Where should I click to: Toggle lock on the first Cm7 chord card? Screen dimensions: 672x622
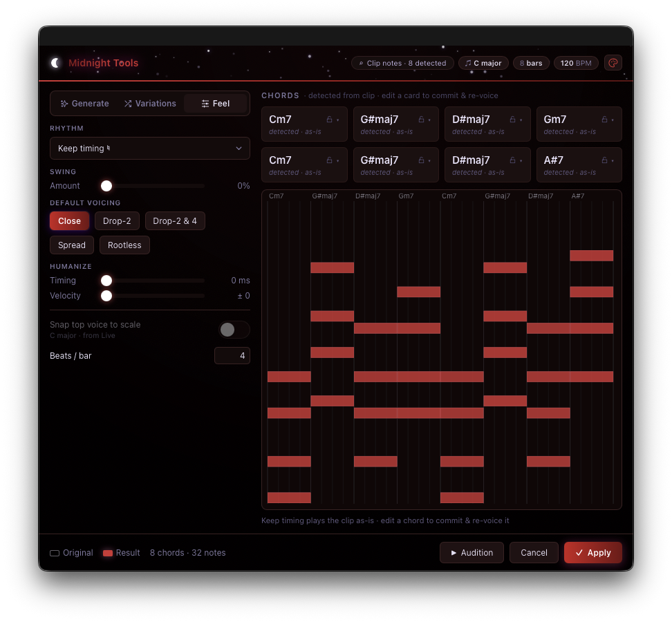[x=329, y=120]
